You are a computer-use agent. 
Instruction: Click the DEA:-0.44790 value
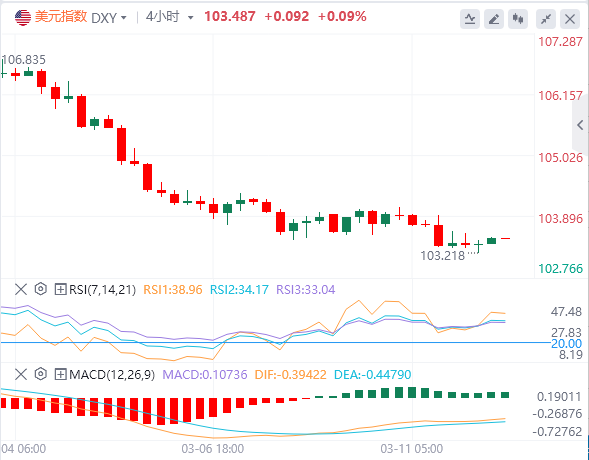coord(372,375)
